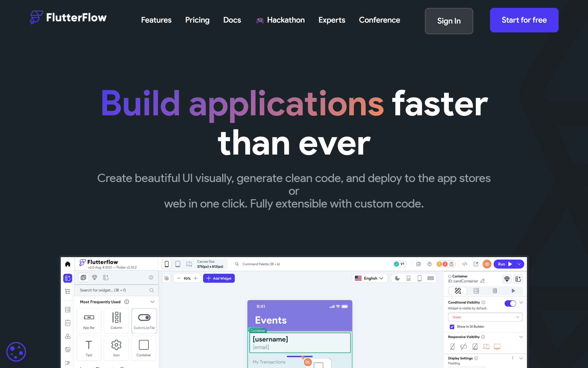
Task: Enable Show in UI Builder checkbox
Action: [452, 326]
